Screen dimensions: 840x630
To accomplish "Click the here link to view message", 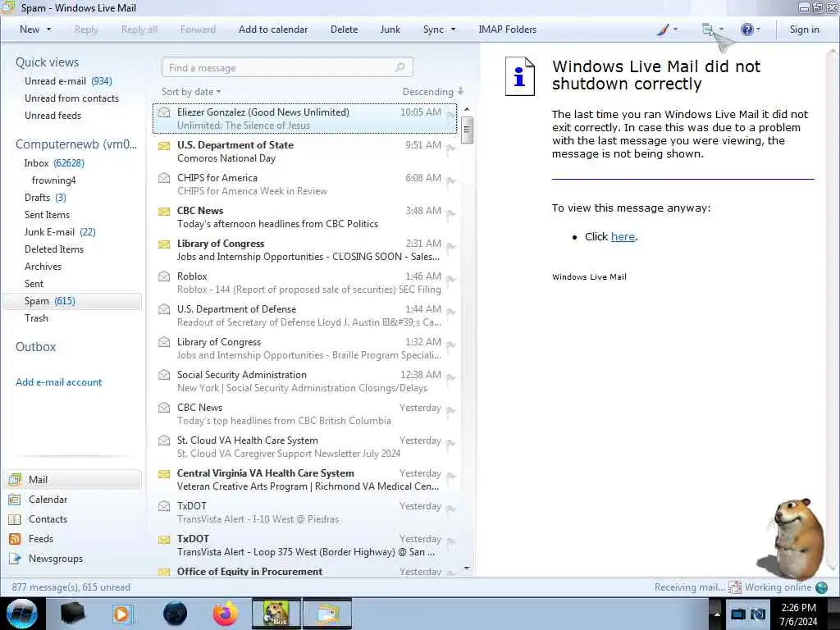I will pyautogui.click(x=623, y=237).
